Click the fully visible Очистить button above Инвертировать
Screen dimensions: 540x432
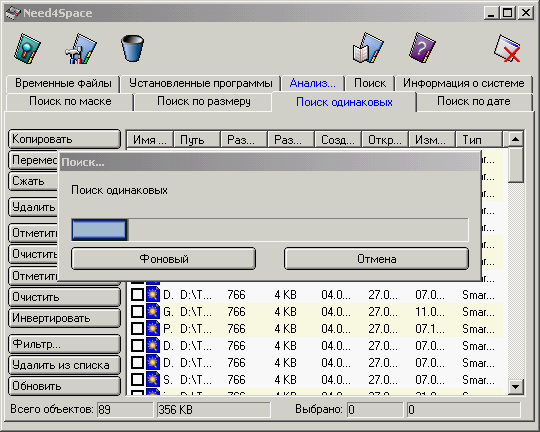point(64,297)
